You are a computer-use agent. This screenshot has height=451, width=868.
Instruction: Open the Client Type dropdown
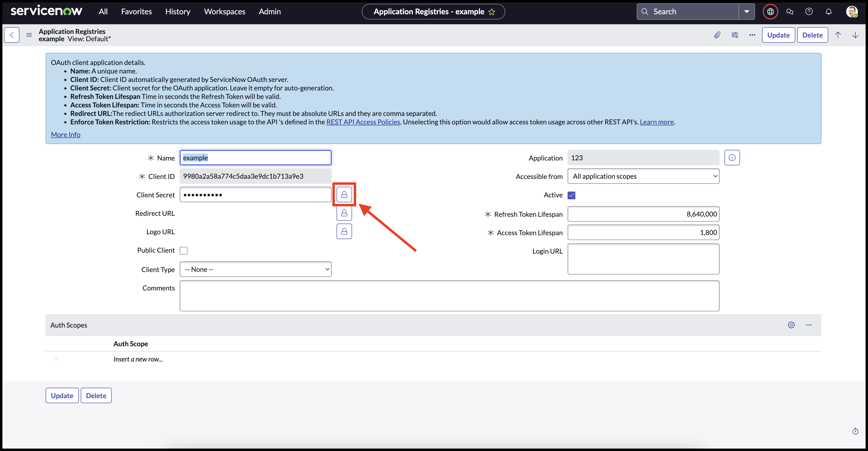point(255,269)
